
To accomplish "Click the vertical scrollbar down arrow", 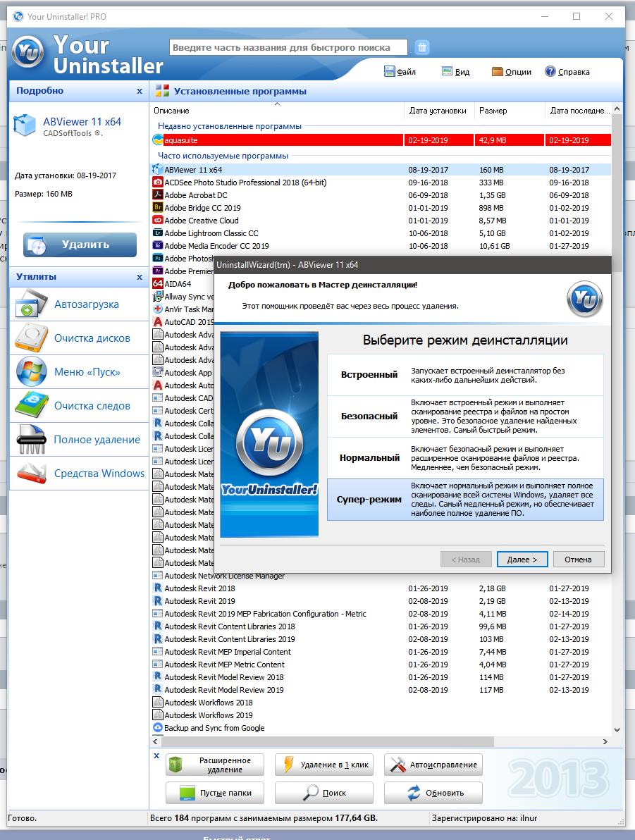I will point(617,729).
